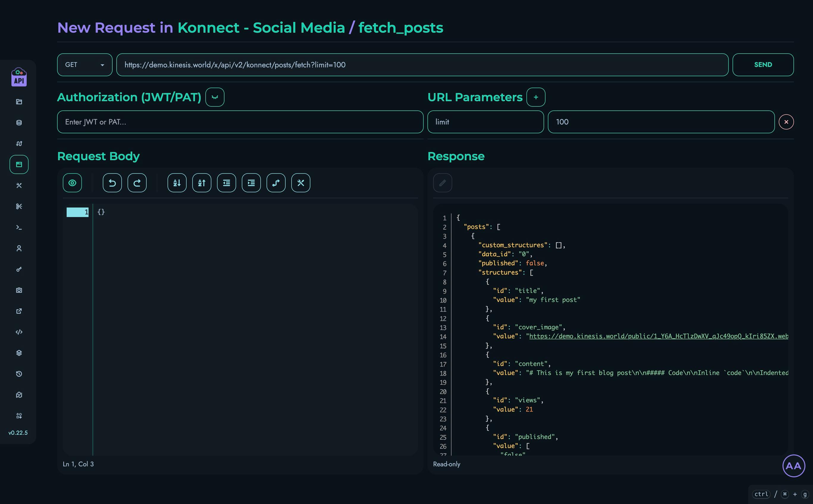The image size is (813, 504).
Task: Remove the limit URL parameter
Action: point(786,122)
